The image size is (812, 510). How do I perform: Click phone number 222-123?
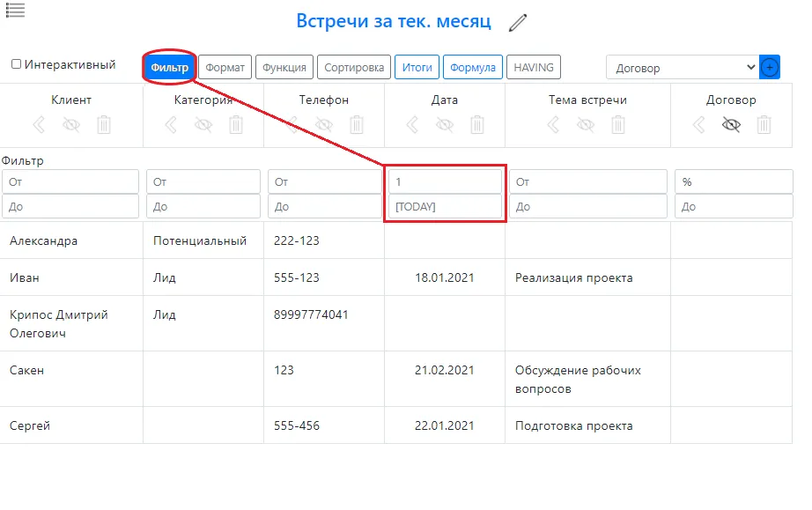coord(296,240)
